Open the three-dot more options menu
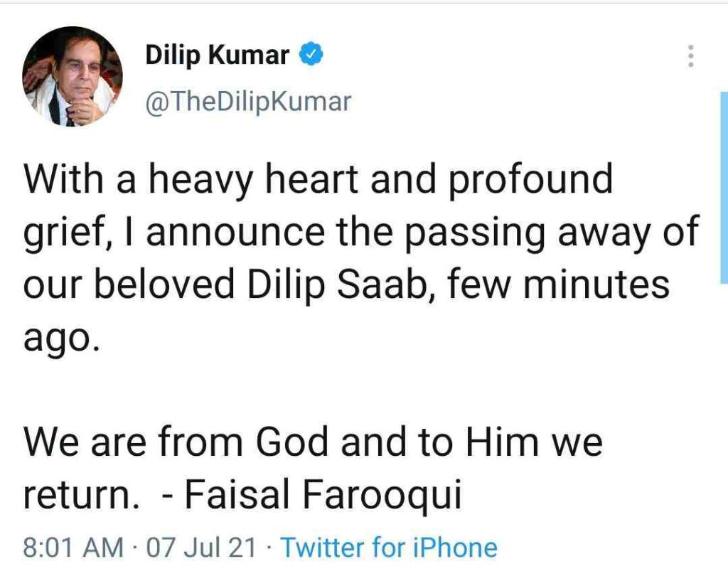This screenshot has width=728, height=586. 690,55
